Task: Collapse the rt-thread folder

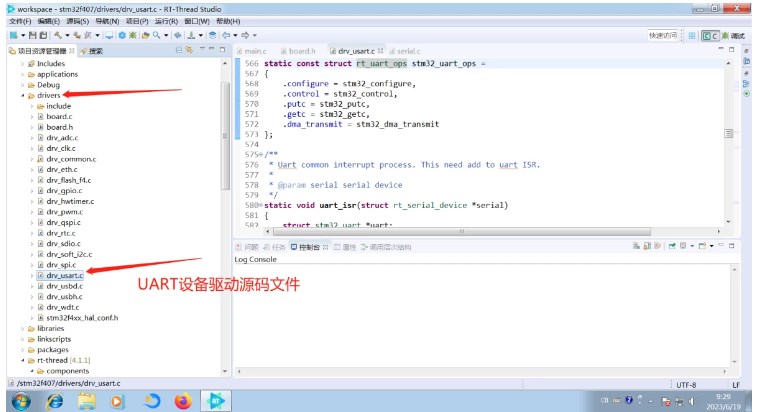Action: click(22, 360)
